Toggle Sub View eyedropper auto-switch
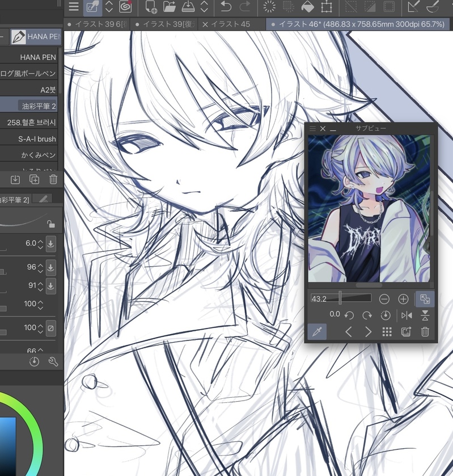453x476 pixels. click(x=317, y=331)
